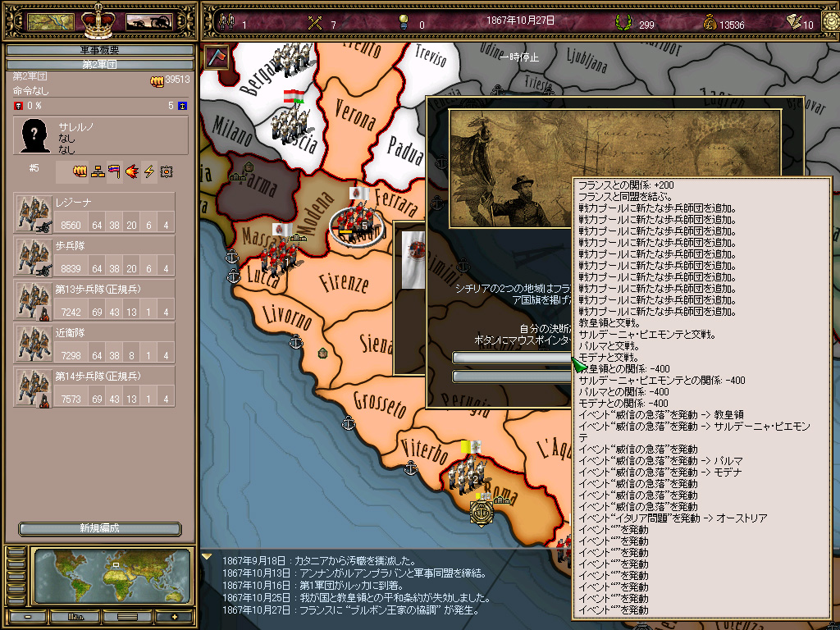Click the red skull attrition icon
840x630 pixels.
click(18, 106)
